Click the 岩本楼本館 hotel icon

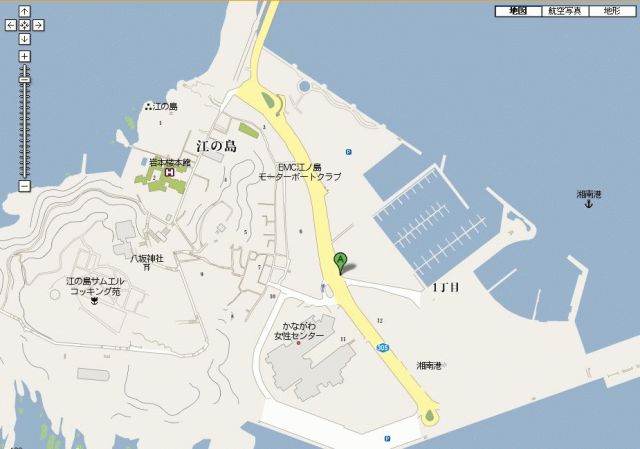(x=169, y=173)
